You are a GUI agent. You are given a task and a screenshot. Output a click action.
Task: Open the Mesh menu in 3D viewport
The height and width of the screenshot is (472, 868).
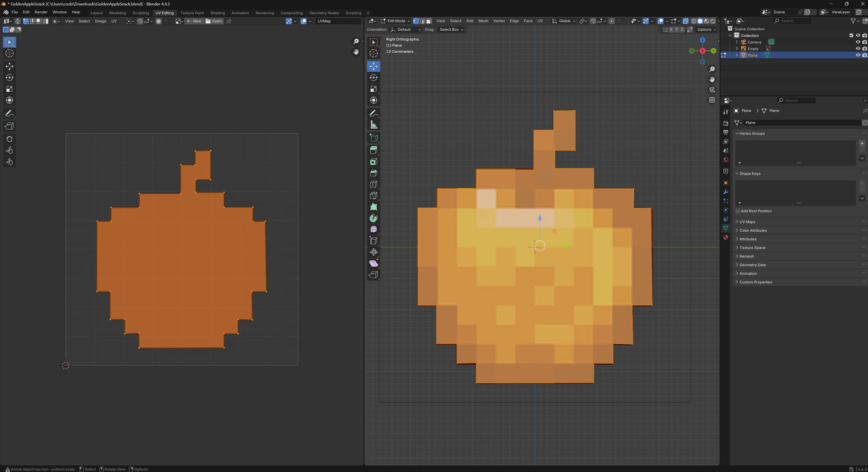pyautogui.click(x=483, y=21)
